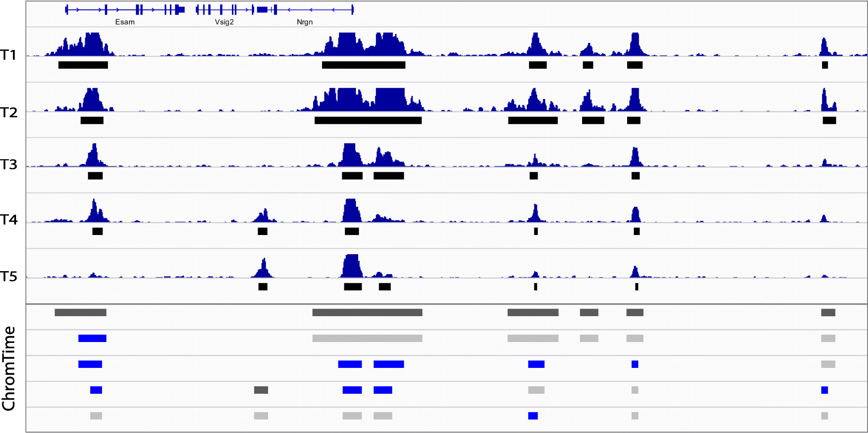
Task: Select the widest black peak bar in T2
Action: [368, 120]
